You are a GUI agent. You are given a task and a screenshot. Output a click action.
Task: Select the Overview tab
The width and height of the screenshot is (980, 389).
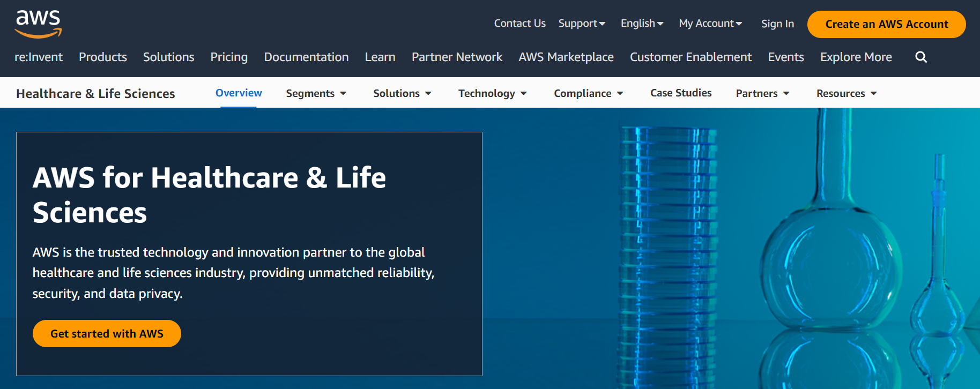pos(239,93)
